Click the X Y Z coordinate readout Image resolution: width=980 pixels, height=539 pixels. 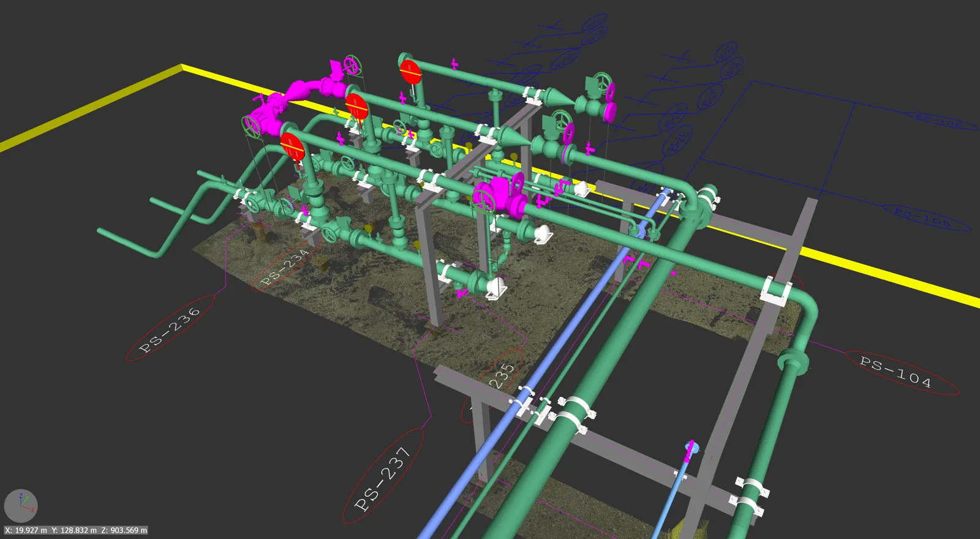[75, 530]
